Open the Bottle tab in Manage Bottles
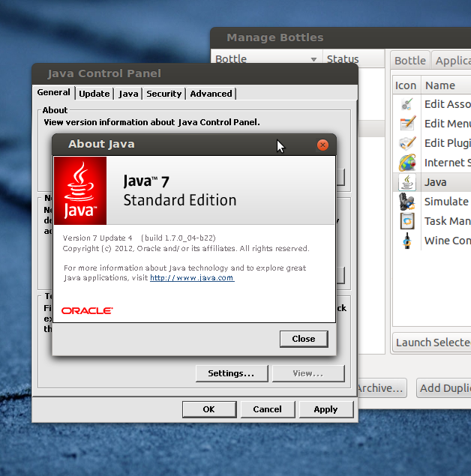This screenshot has width=471, height=476. 410,61
